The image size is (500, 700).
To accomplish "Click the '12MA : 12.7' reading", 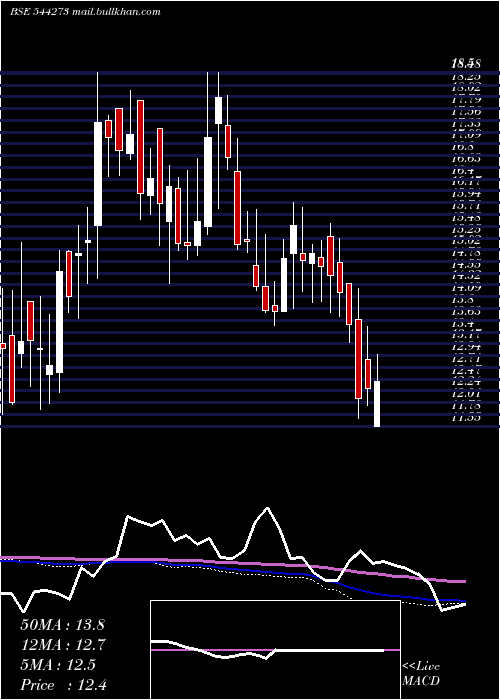I will click(62, 645).
